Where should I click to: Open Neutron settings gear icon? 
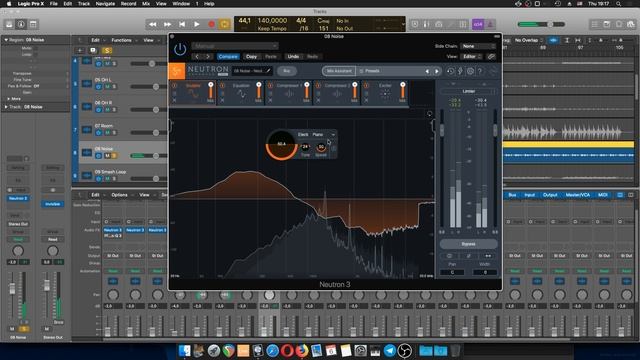tap(470, 71)
